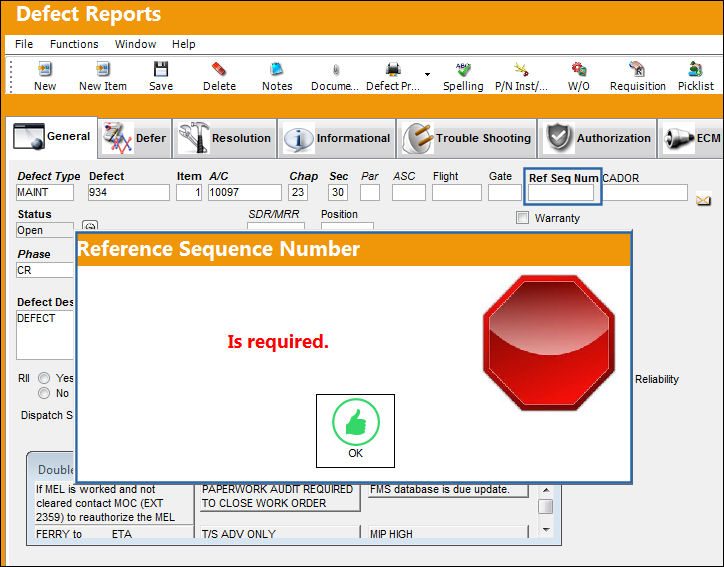
Task: Click the stop sign icon in dialog
Action: pyautogui.click(x=549, y=343)
